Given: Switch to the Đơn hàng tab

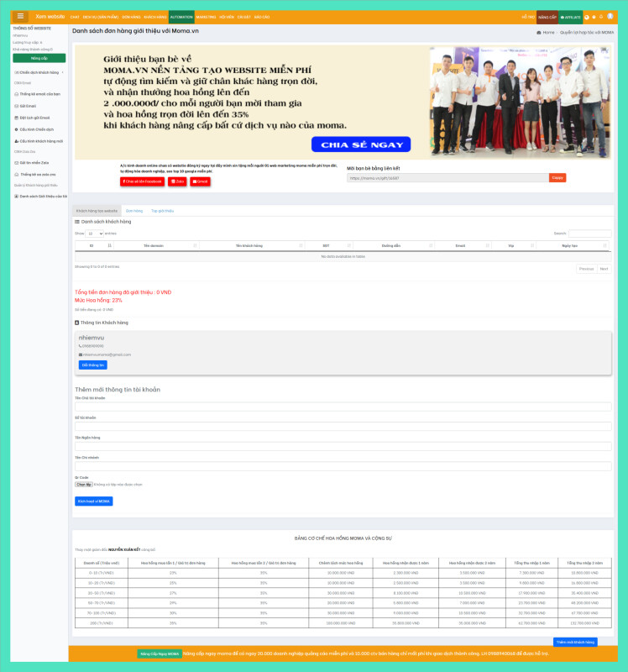Looking at the screenshot, I should (x=134, y=211).
